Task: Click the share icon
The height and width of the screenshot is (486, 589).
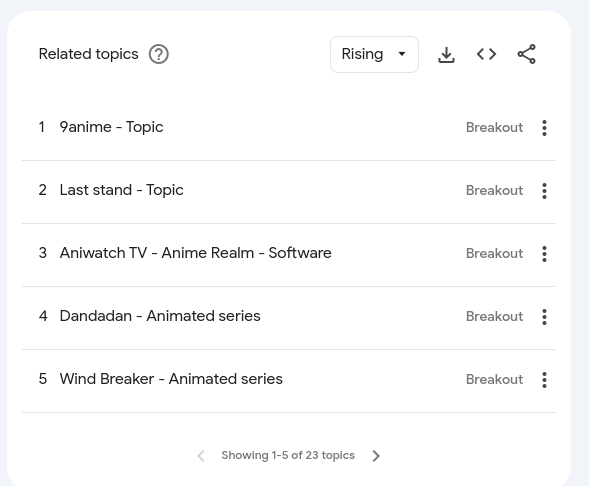Action: pyautogui.click(x=527, y=54)
